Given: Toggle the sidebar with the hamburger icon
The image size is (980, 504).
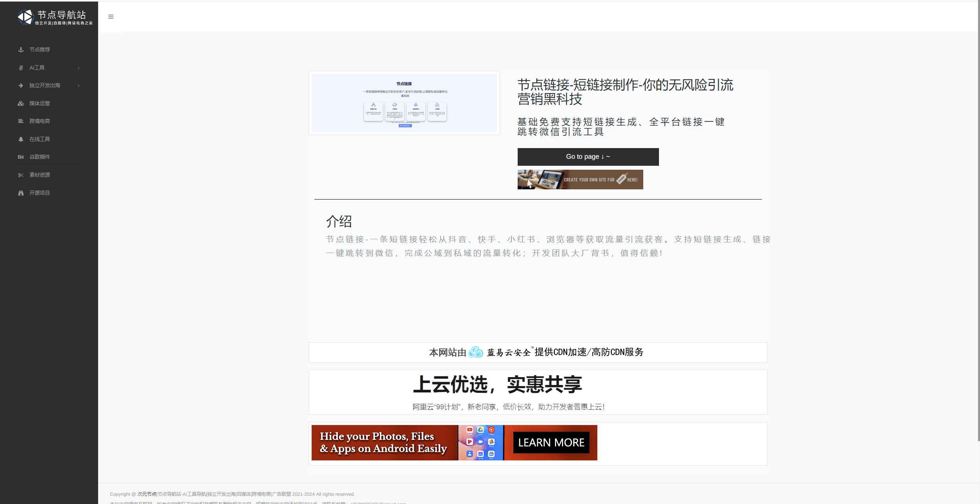Looking at the screenshot, I should tap(111, 16).
